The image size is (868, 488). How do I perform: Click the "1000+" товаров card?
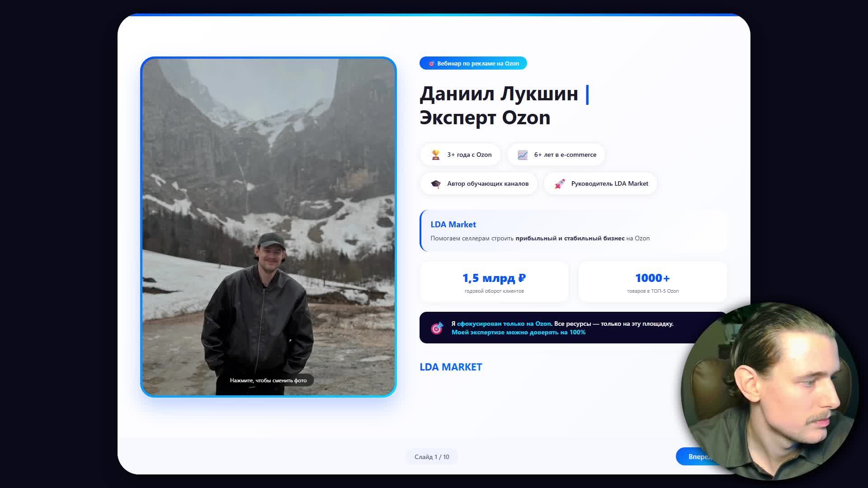point(652,282)
